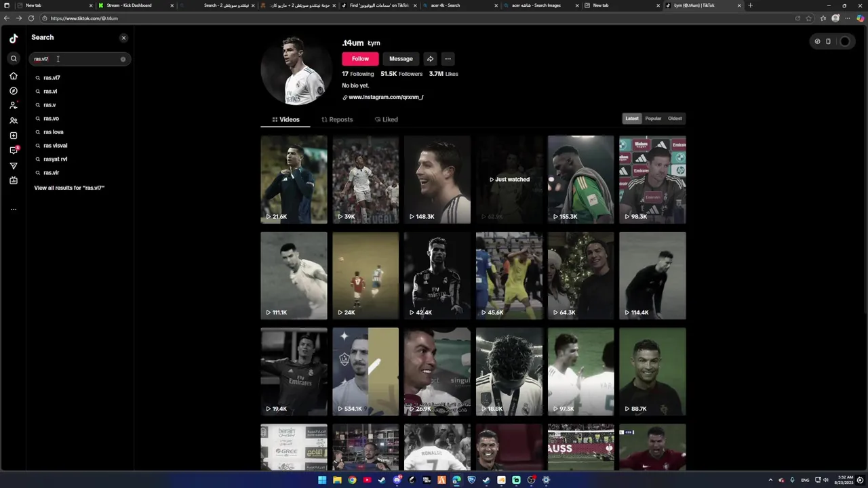Open the Messages paper-plane icon

pyautogui.click(x=14, y=165)
